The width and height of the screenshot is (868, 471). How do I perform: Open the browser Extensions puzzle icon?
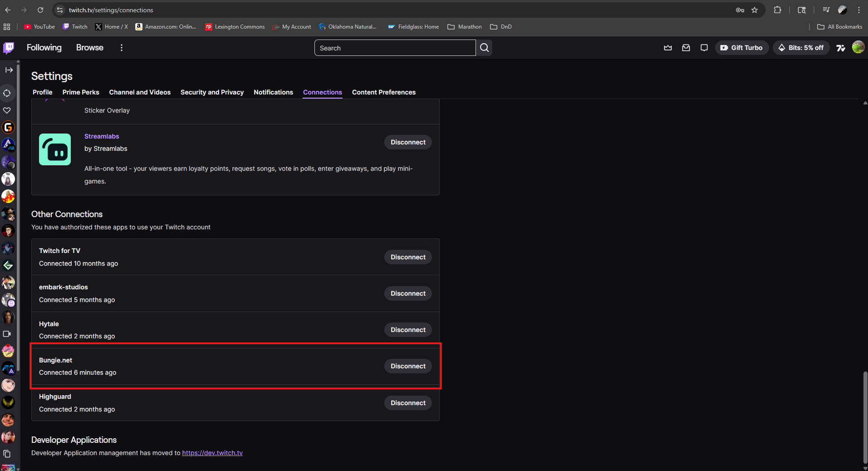[777, 10]
